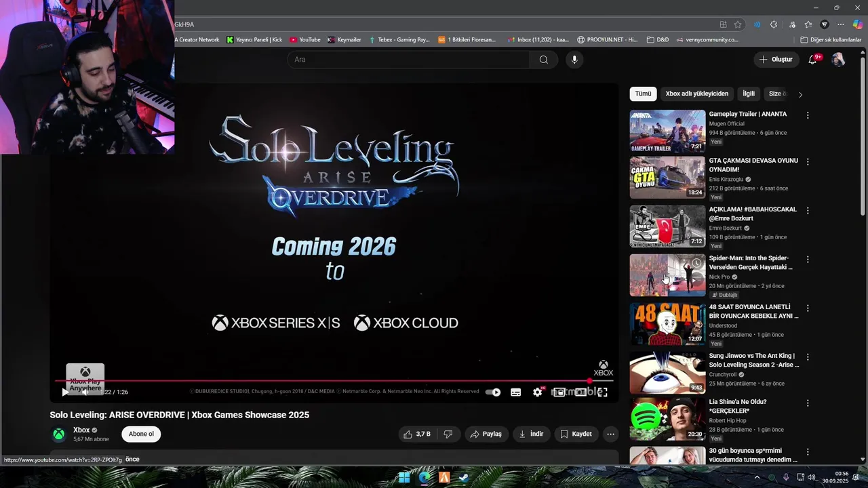Open browser extensions puzzle icon

click(774, 24)
